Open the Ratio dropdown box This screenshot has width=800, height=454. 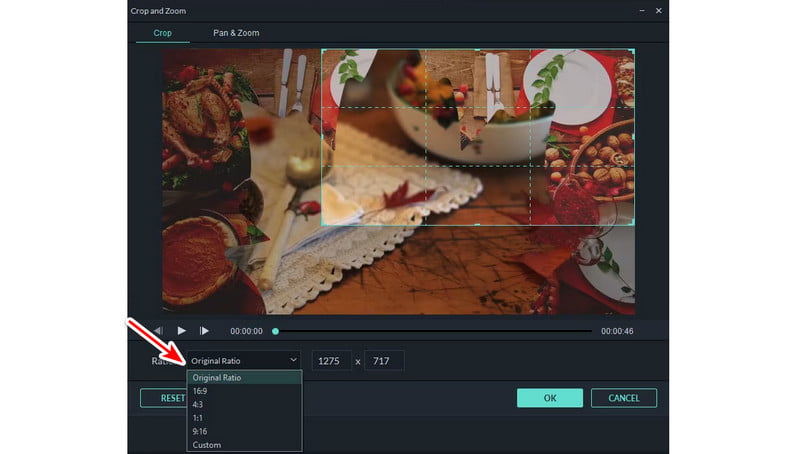244,360
